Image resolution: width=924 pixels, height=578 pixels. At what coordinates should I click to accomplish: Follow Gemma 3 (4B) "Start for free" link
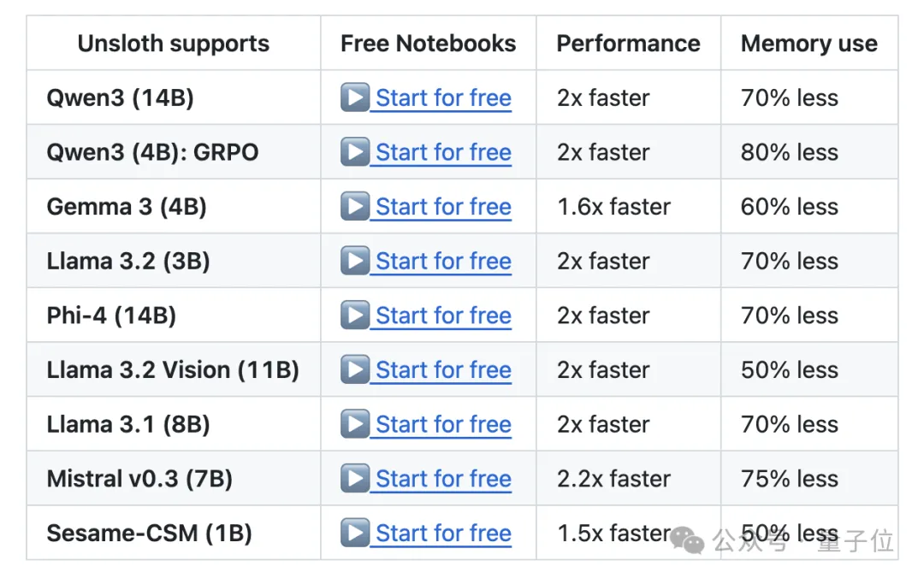[443, 207]
